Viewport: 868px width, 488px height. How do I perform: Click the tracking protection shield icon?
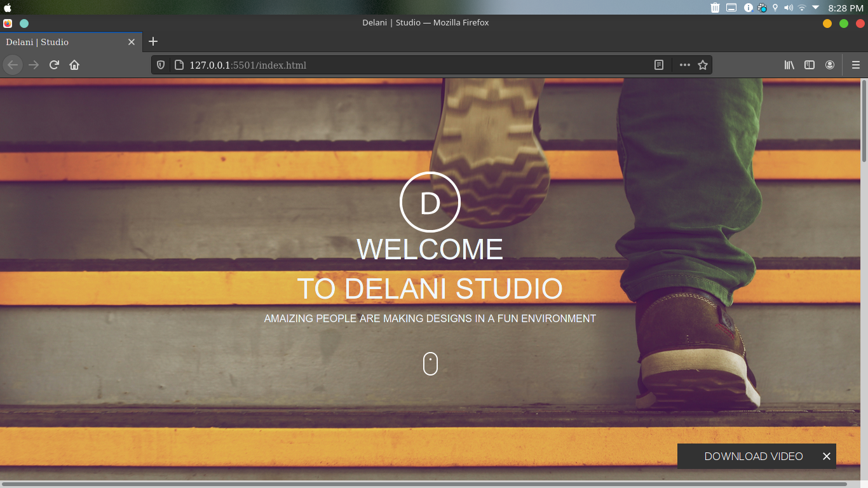click(161, 64)
